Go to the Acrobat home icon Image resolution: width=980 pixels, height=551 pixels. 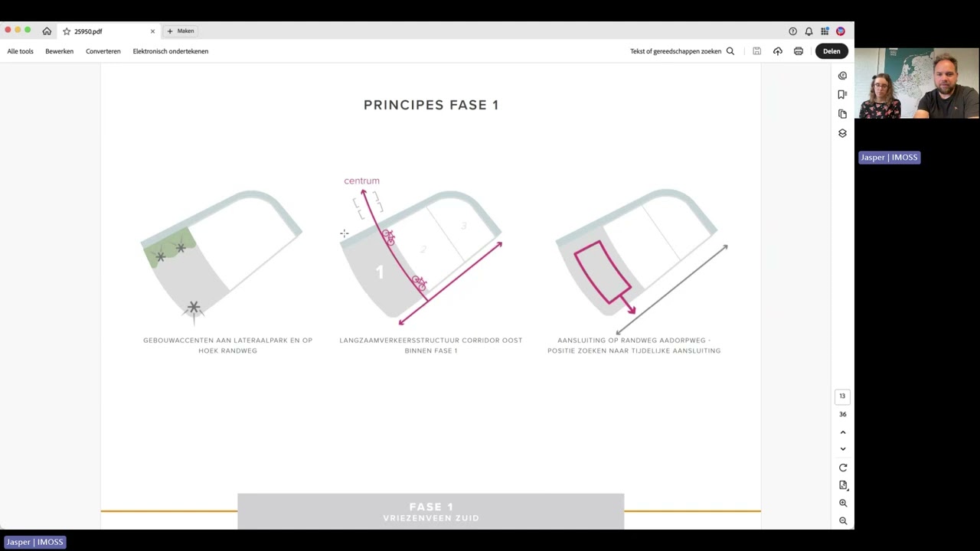(47, 31)
